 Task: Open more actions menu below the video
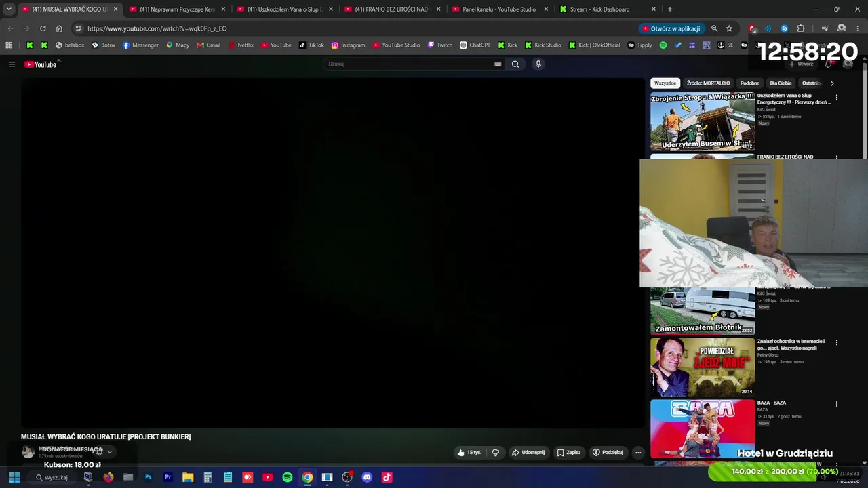click(638, 453)
